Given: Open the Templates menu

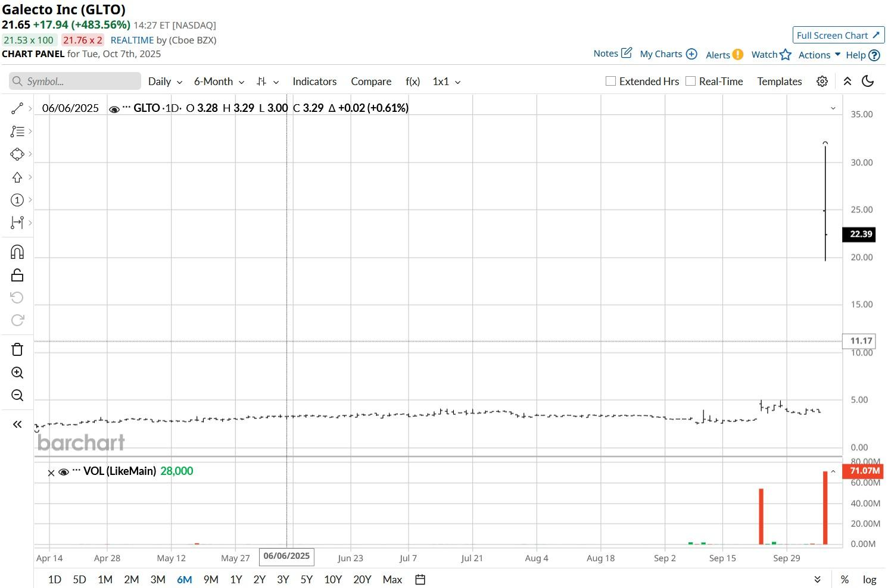Looking at the screenshot, I should pyautogui.click(x=780, y=82).
